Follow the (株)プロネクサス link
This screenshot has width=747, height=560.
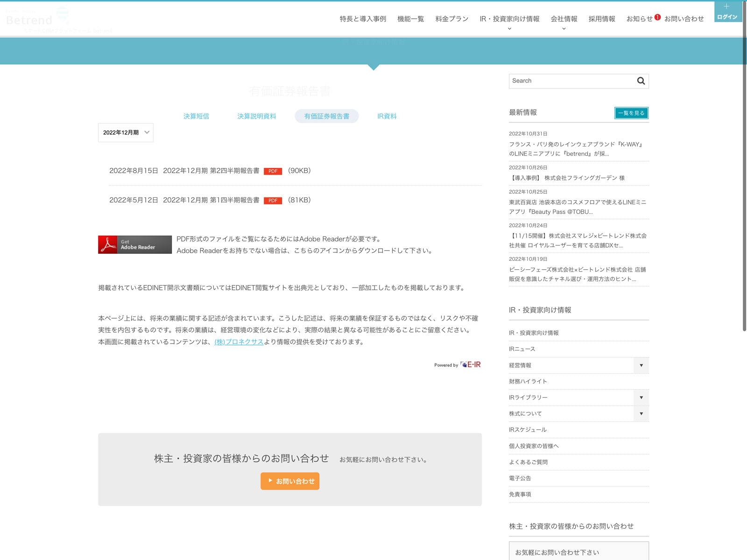tap(239, 342)
